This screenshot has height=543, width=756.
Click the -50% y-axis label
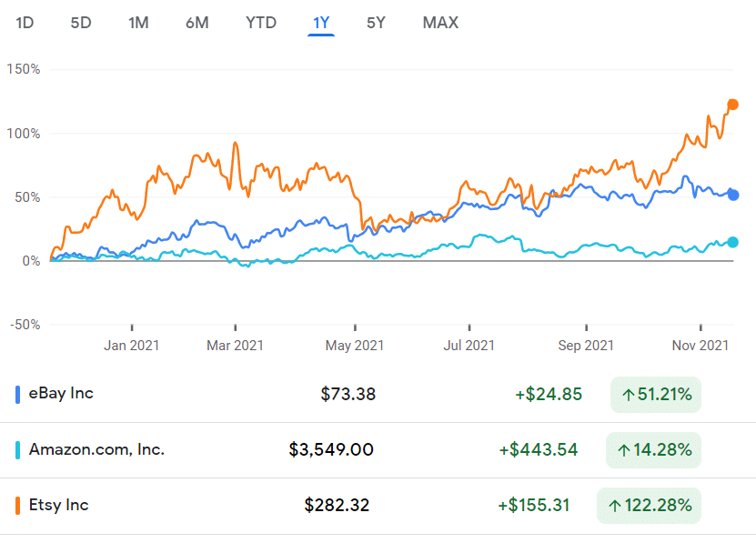[25, 325]
